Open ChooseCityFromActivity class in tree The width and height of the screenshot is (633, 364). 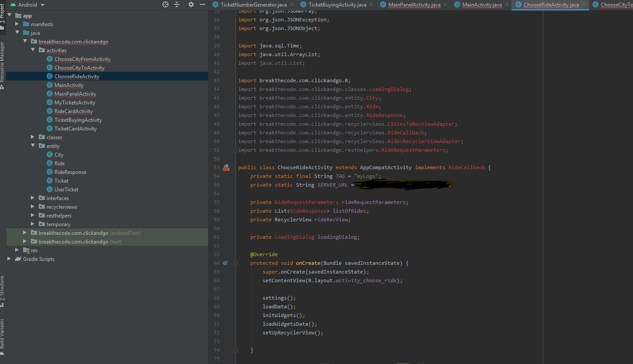82,59
